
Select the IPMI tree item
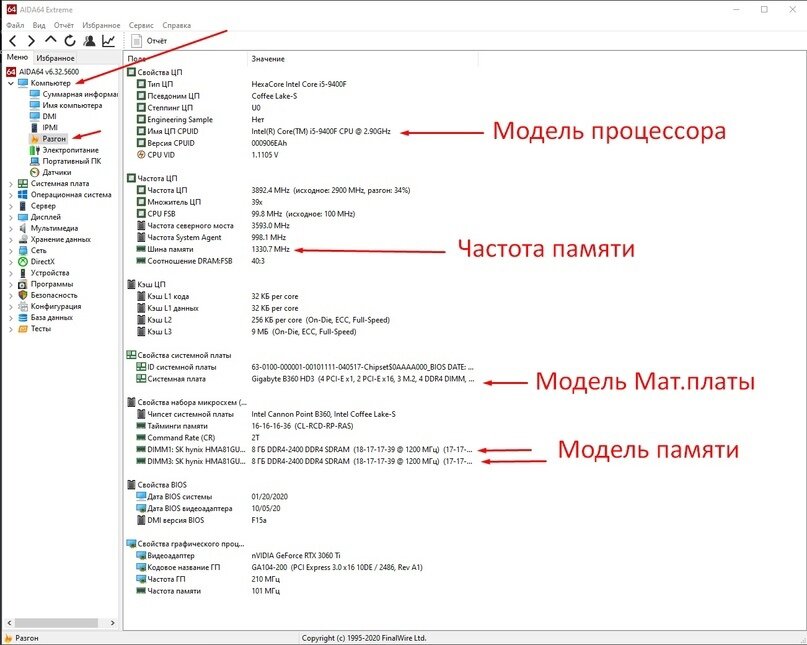tap(44, 127)
